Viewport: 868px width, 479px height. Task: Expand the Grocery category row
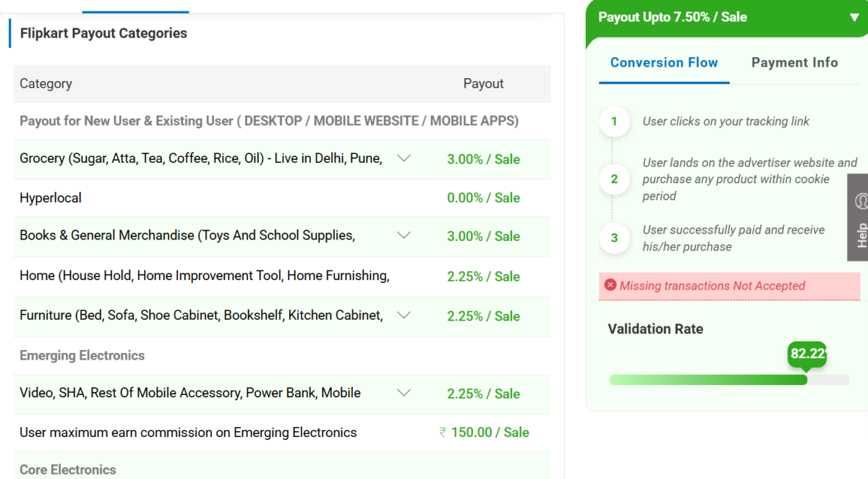click(404, 158)
